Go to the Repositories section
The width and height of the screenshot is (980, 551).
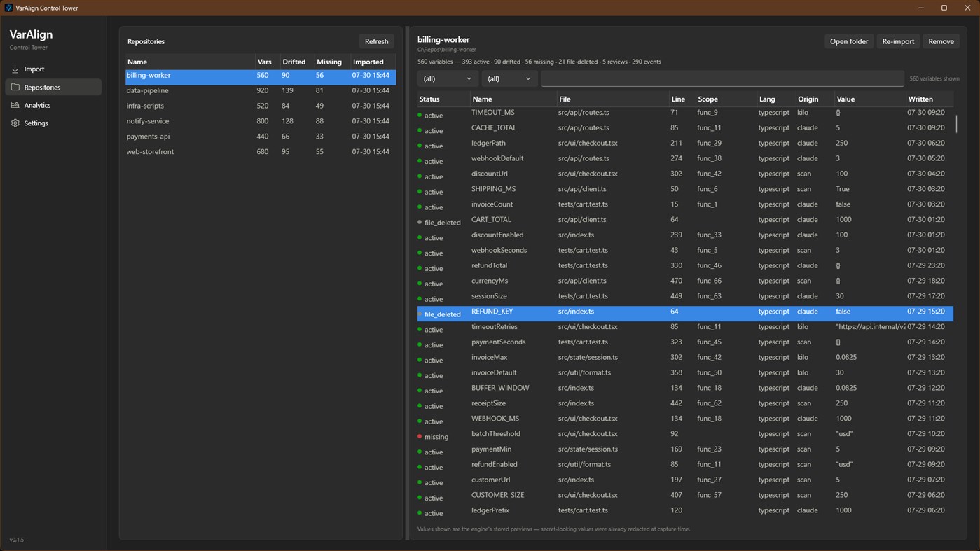[53, 88]
